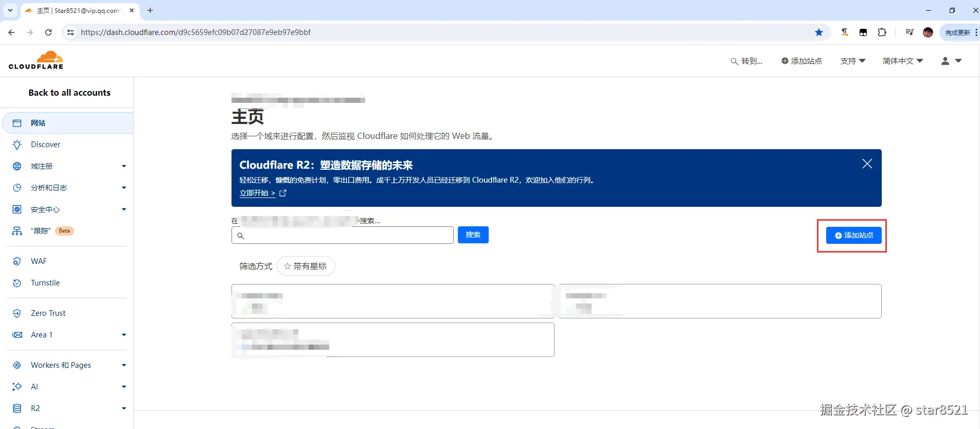Click the 分析和日志 clock icon
This screenshot has width=980, height=429.
17,188
